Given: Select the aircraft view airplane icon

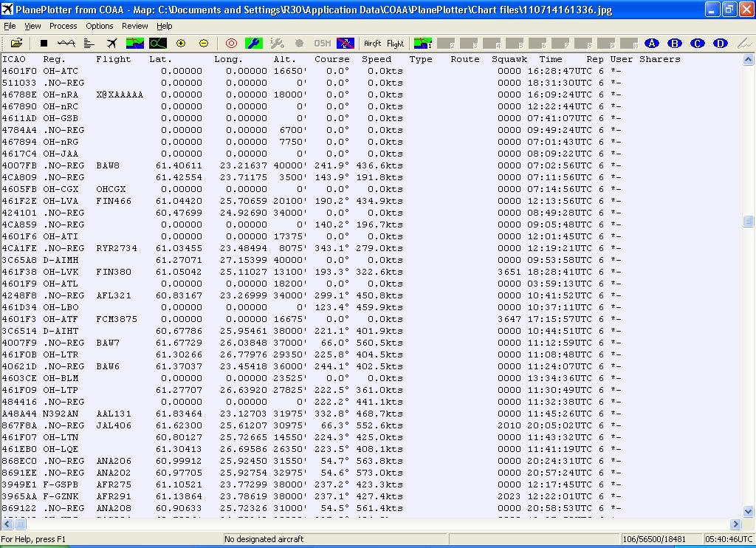Looking at the screenshot, I should point(111,44).
